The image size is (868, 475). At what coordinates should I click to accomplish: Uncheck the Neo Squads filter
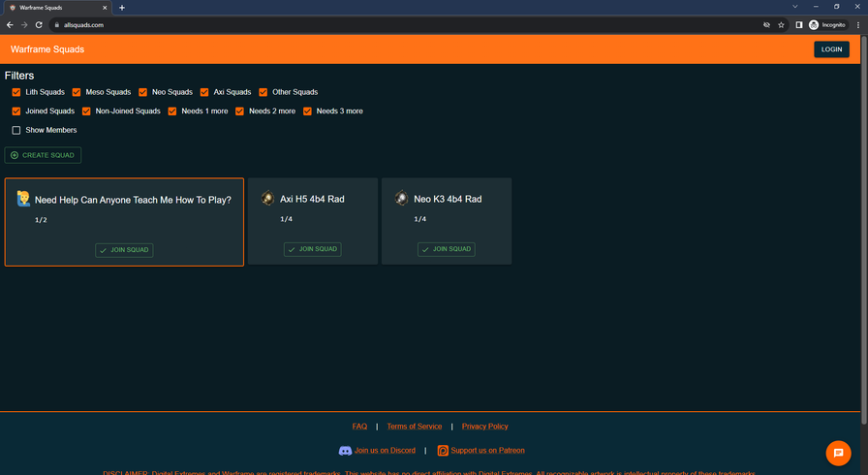142,92
